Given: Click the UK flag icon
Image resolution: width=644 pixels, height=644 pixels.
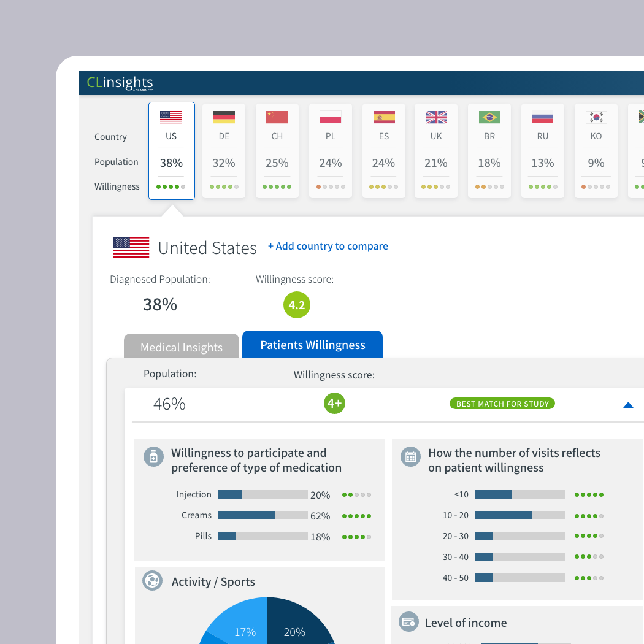Looking at the screenshot, I should tap(436, 117).
